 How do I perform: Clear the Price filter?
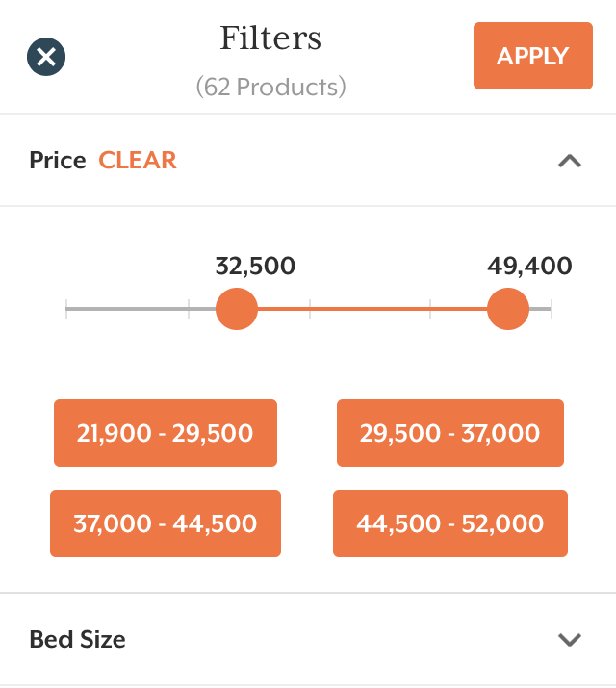coord(138,160)
